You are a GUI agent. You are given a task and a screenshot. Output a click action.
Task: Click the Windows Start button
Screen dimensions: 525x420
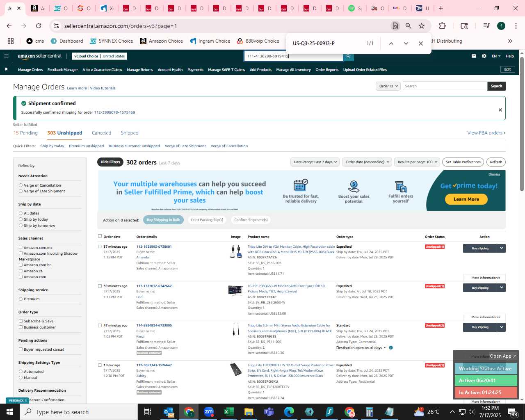[x=10, y=412]
